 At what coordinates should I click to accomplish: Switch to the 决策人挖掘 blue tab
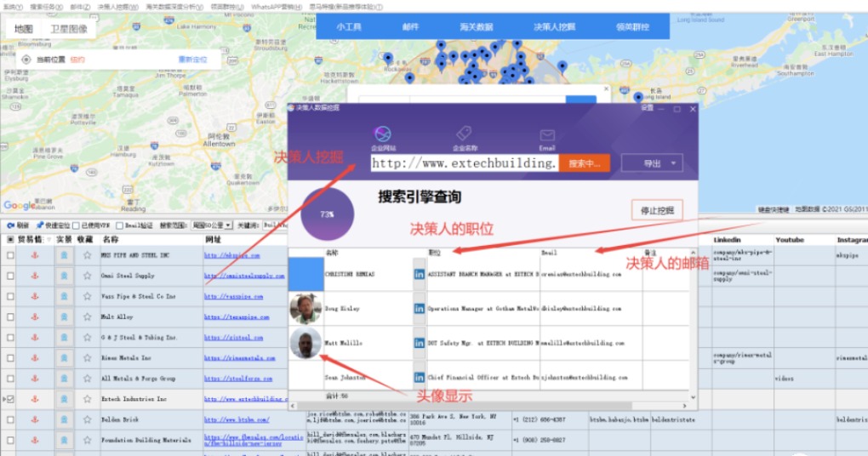[554, 26]
